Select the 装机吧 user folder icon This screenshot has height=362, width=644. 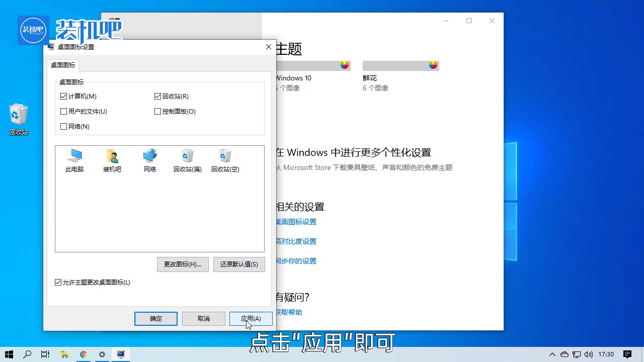[112, 160]
